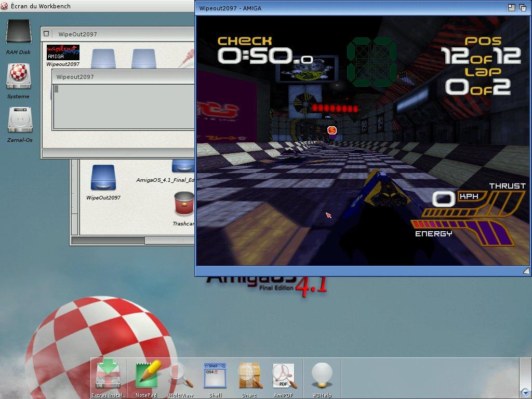Screen dimensions: 532x399
Task: Select the WipeOut2097 blue drawer icon
Action: coord(103,178)
